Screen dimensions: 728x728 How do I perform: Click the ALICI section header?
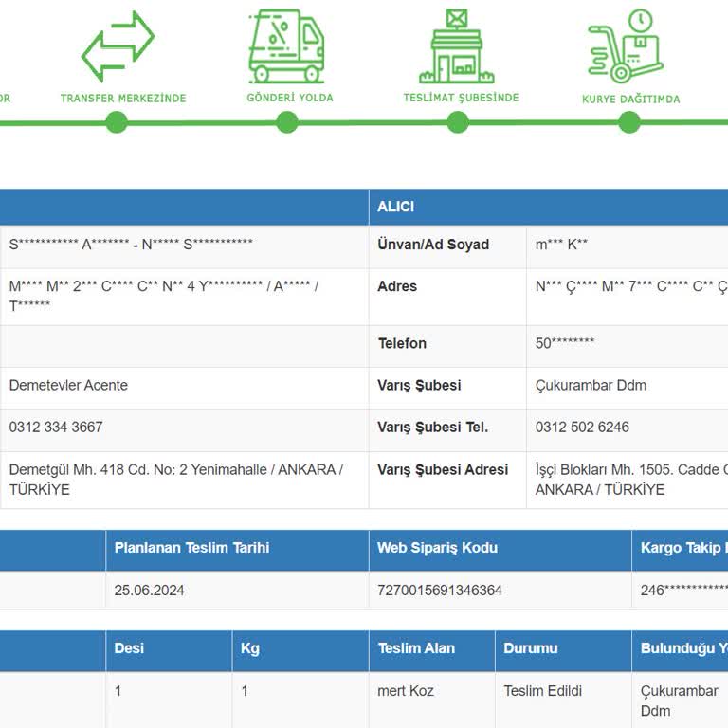click(x=396, y=207)
